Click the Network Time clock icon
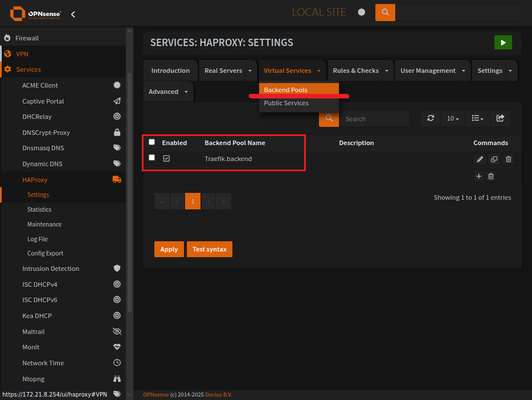The width and height of the screenshot is (532, 400). click(x=117, y=362)
